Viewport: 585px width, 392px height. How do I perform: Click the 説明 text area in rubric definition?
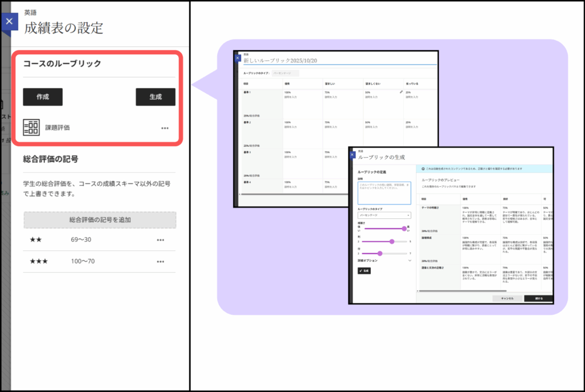click(384, 193)
